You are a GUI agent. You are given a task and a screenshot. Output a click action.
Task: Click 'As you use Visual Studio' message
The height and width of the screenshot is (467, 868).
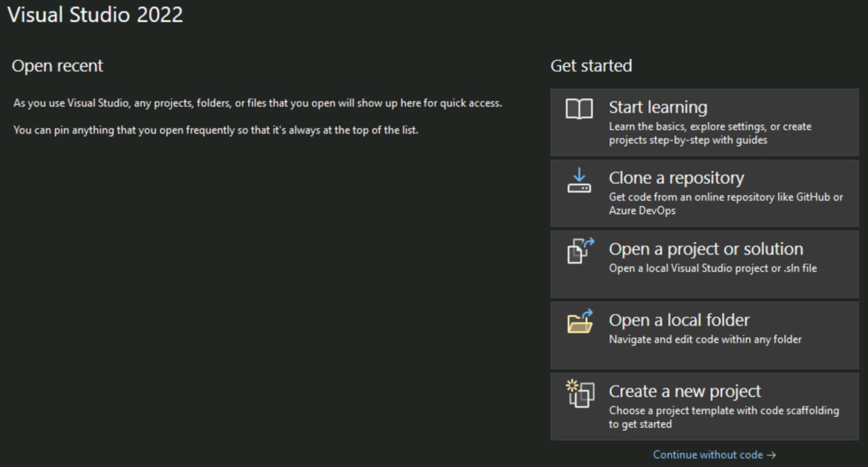(x=258, y=103)
